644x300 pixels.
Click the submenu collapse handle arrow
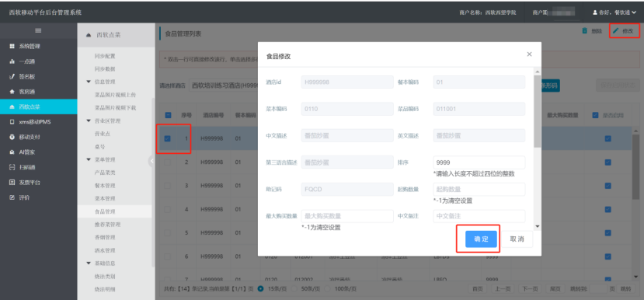pos(151,161)
